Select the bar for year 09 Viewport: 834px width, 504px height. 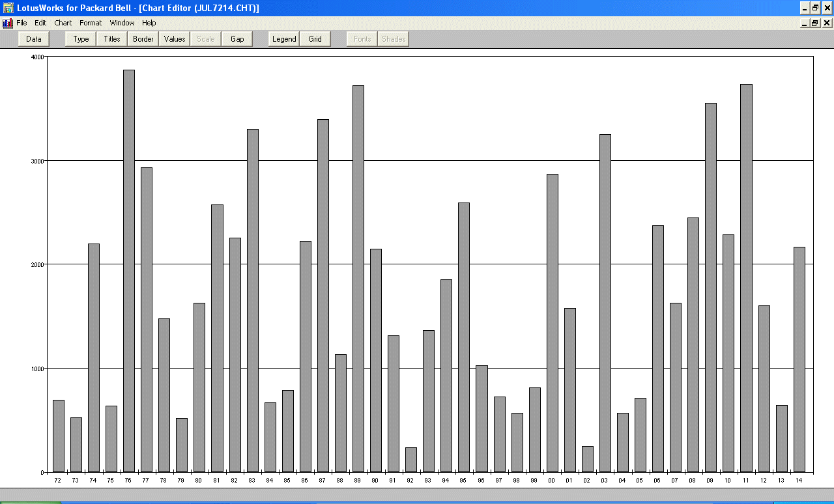point(711,287)
